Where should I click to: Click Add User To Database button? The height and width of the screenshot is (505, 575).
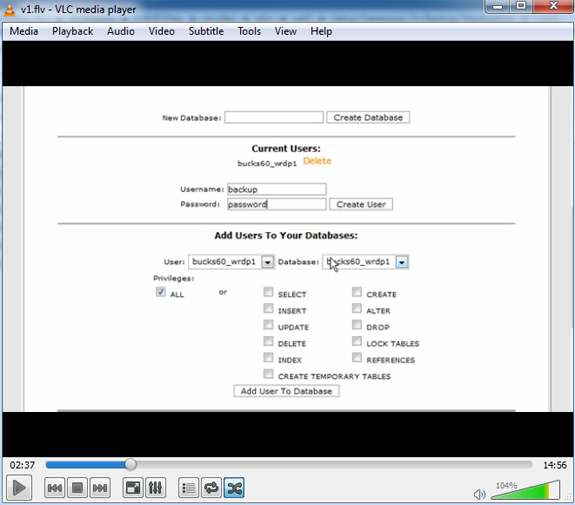(286, 391)
